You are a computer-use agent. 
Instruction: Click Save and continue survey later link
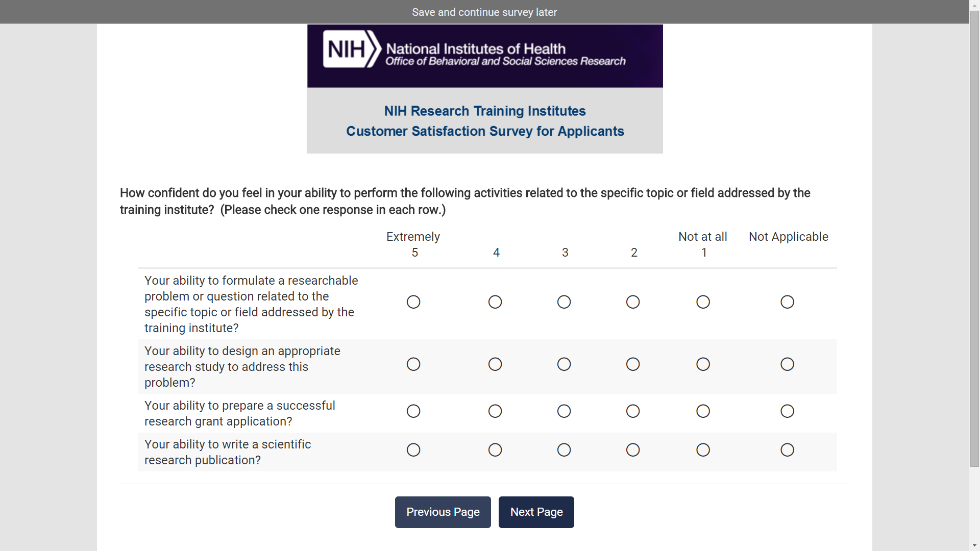click(484, 12)
